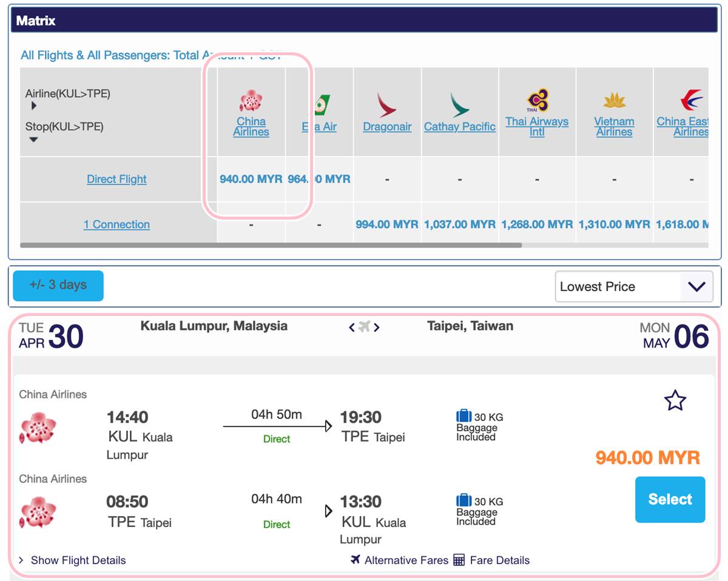Click the 14:40 departure time
728x581 pixels.
pyautogui.click(x=127, y=417)
